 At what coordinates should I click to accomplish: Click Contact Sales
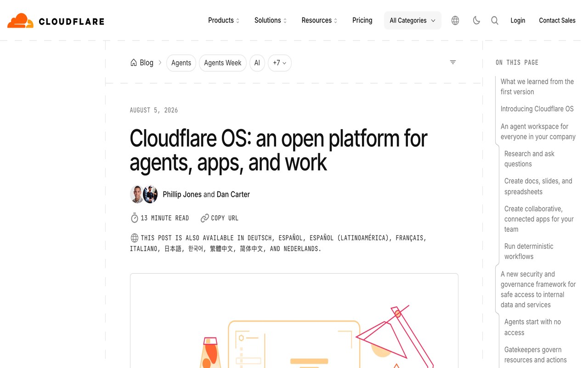[x=557, y=20]
